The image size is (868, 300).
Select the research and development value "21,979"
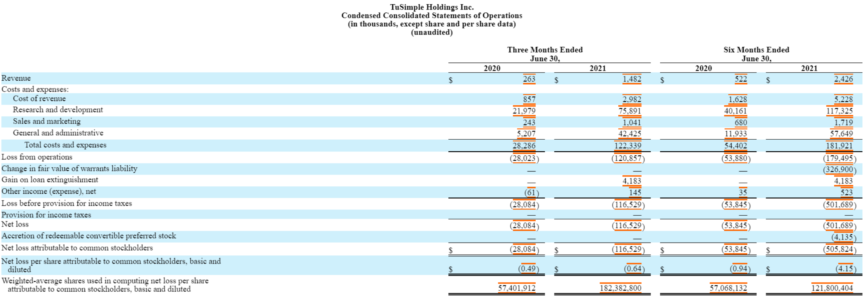(524, 111)
